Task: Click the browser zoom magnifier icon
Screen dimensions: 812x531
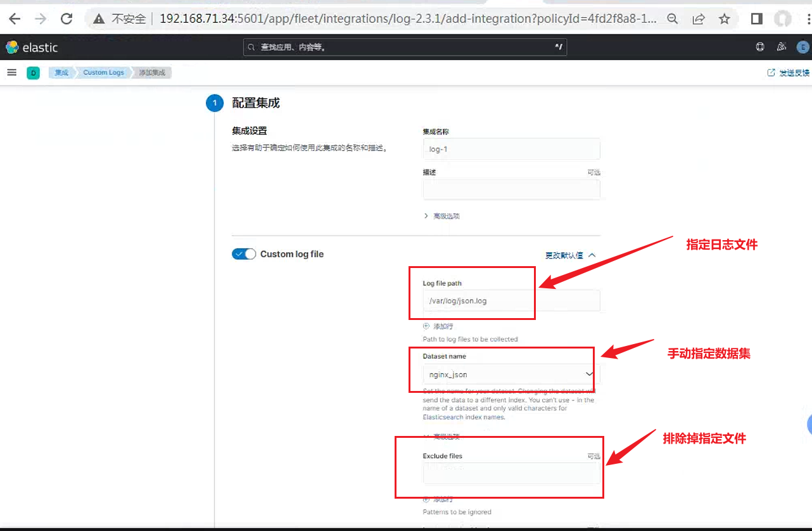Action: point(673,19)
